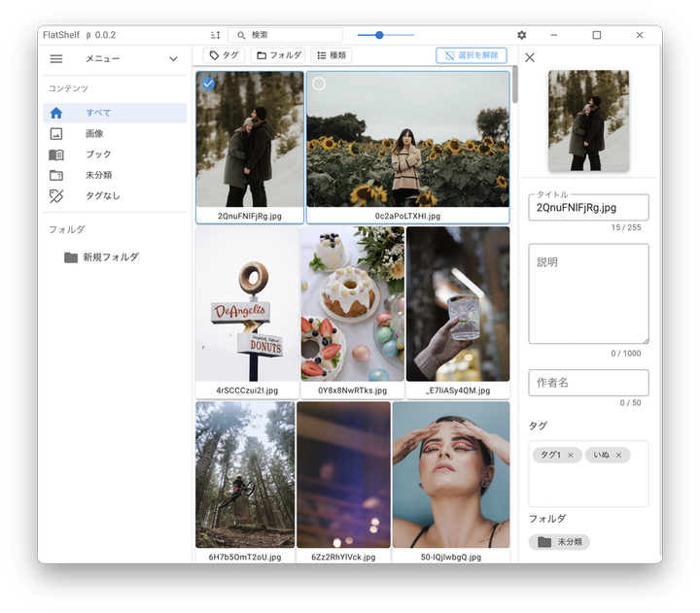Screen dimensions: 700x613
Task: Click the folder icon in 未分類 chip
Action: [544, 542]
